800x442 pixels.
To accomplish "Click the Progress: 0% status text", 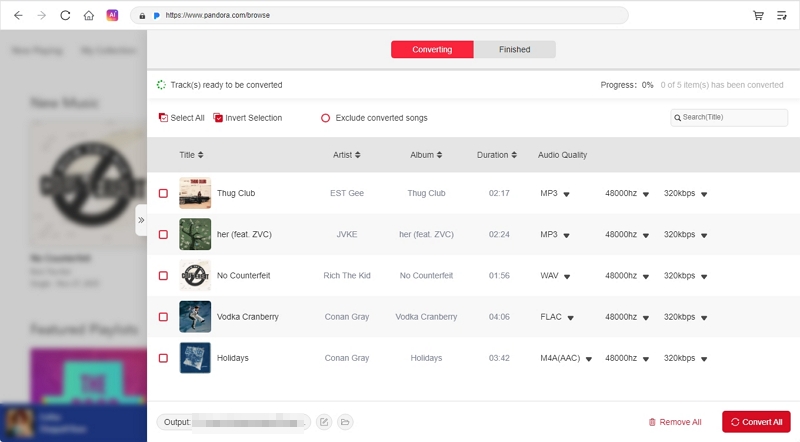I will click(627, 85).
